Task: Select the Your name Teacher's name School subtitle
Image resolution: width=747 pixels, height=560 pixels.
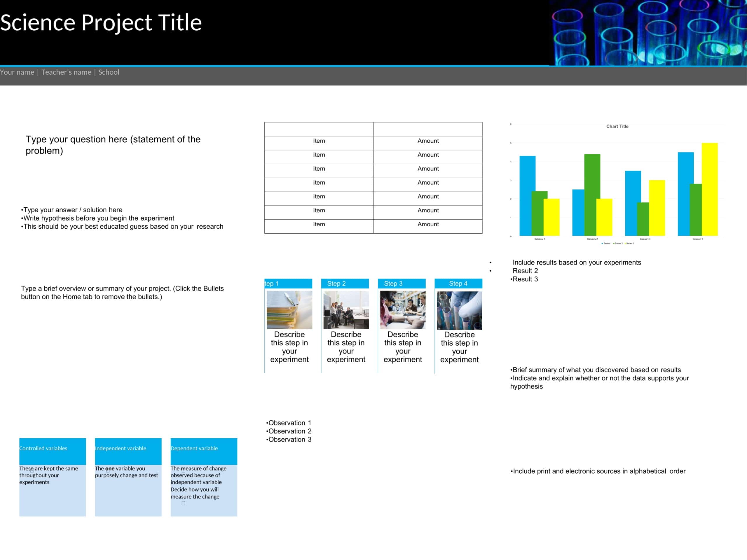Action: click(x=60, y=72)
